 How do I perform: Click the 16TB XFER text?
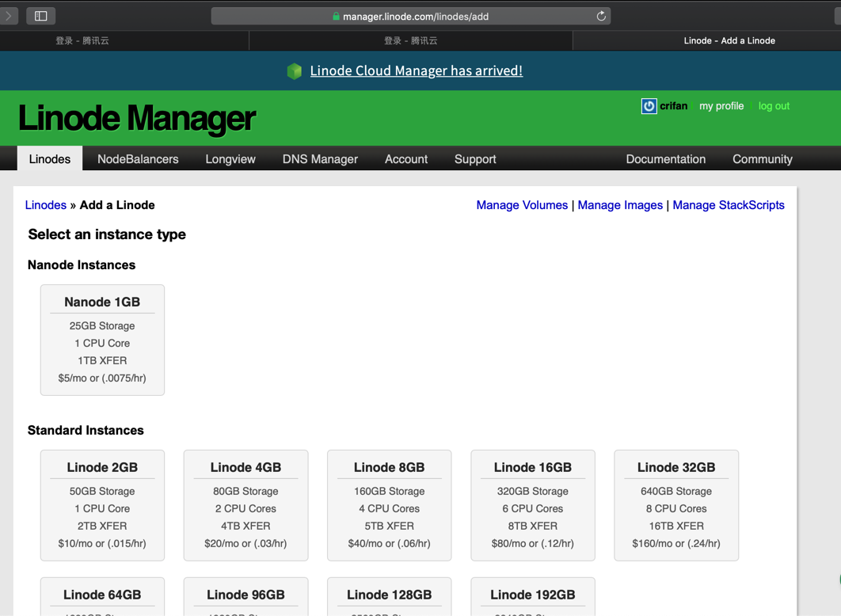pyautogui.click(x=676, y=526)
